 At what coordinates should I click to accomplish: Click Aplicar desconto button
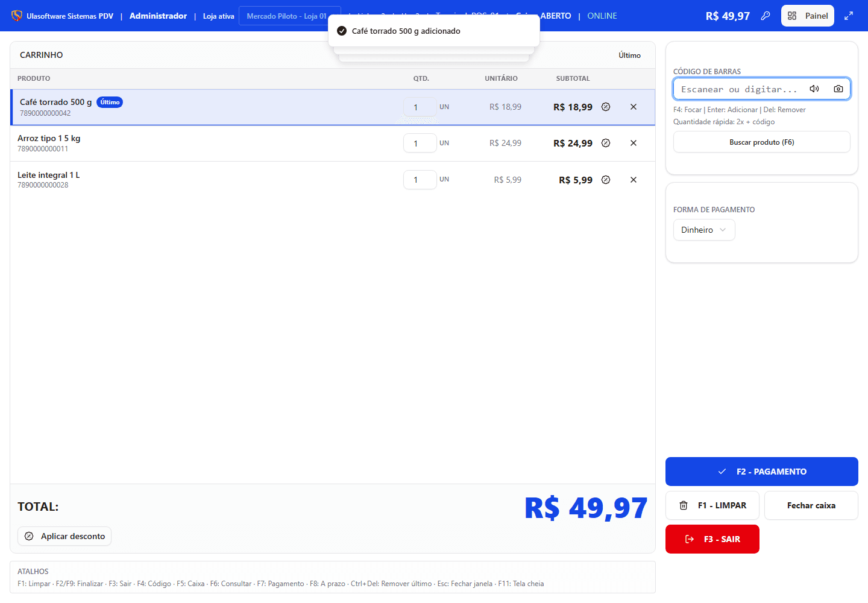click(x=64, y=536)
